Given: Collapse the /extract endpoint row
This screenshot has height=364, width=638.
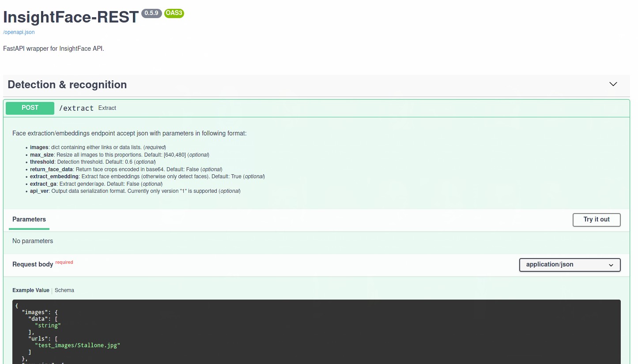Looking at the screenshot, I should (316, 108).
